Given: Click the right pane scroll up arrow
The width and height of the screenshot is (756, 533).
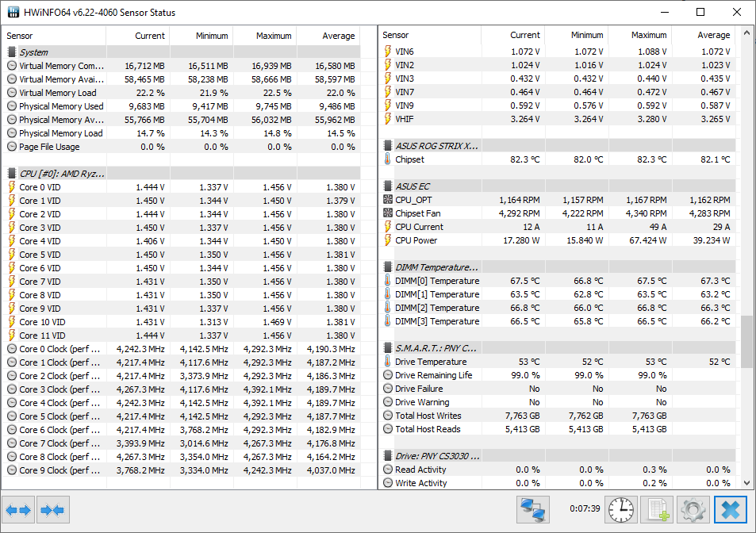Looking at the screenshot, I should tap(746, 33).
